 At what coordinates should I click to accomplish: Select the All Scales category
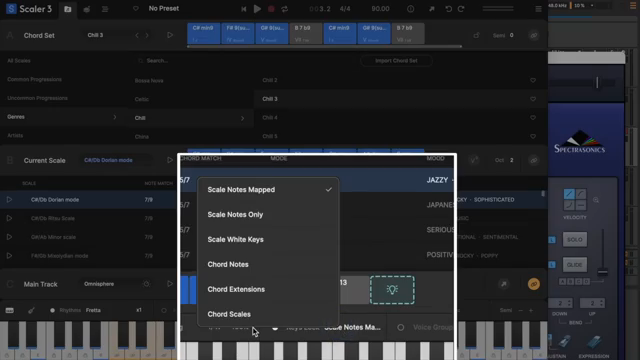[19, 61]
